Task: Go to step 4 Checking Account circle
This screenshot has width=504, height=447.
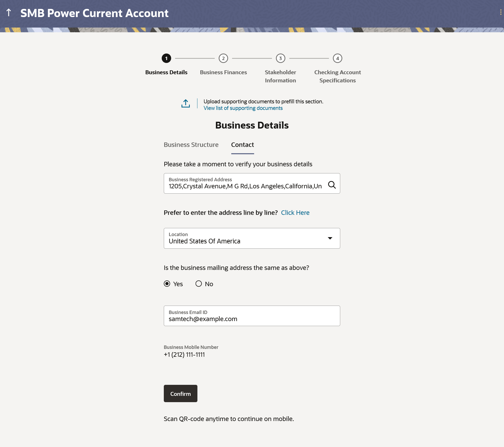Action: 337,58
